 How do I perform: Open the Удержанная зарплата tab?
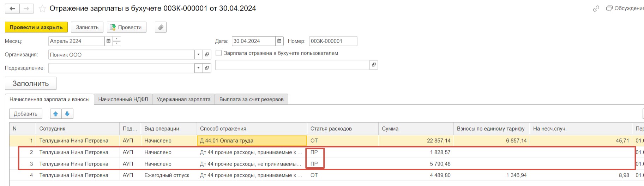coord(183,99)
